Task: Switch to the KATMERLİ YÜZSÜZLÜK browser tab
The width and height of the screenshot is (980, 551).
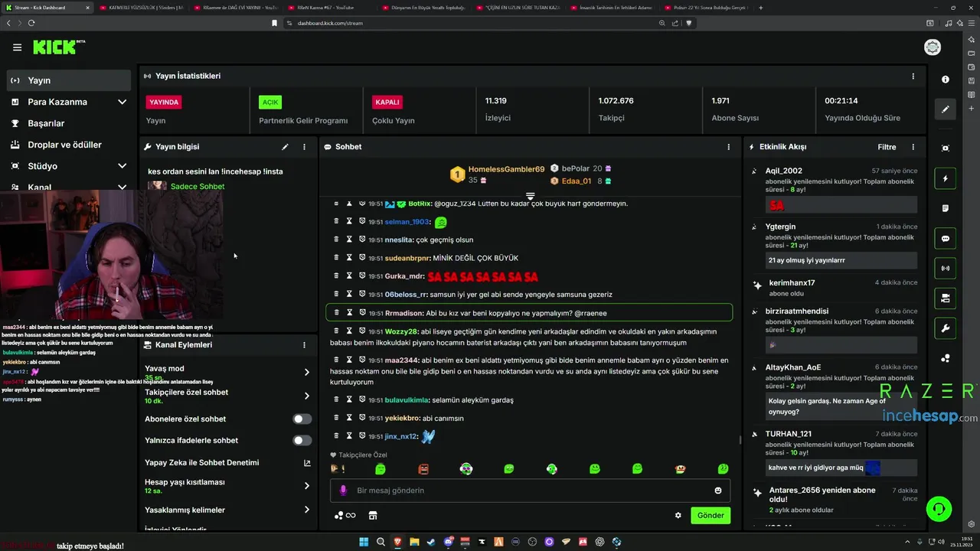Action: 142,8
